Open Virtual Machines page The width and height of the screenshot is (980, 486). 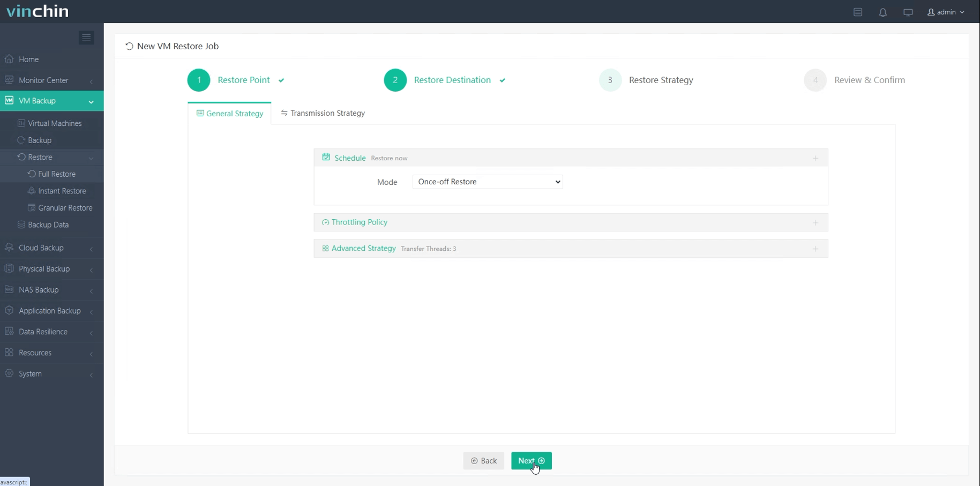coord(55,123)
